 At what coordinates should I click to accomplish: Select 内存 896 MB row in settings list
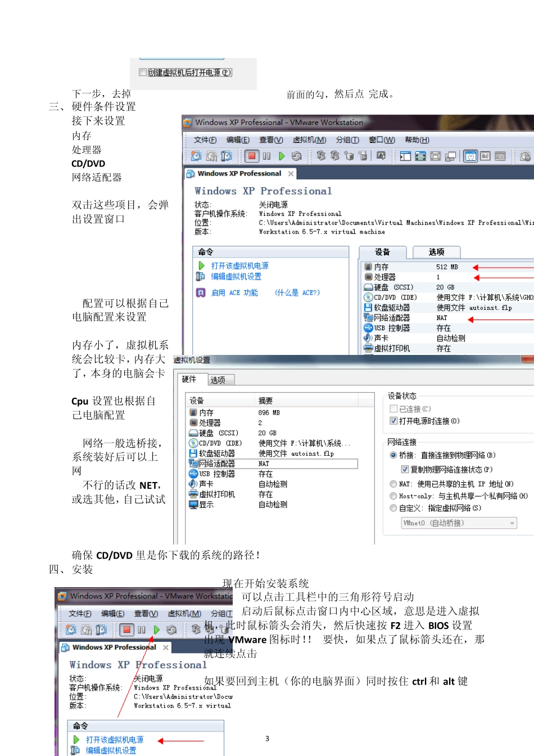[x=273, y=412]
